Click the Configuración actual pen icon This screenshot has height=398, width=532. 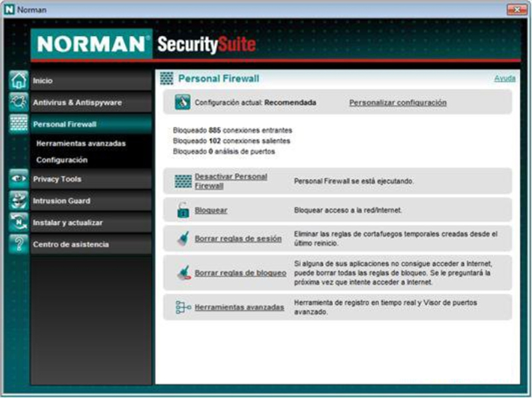(x=182, y=102)
